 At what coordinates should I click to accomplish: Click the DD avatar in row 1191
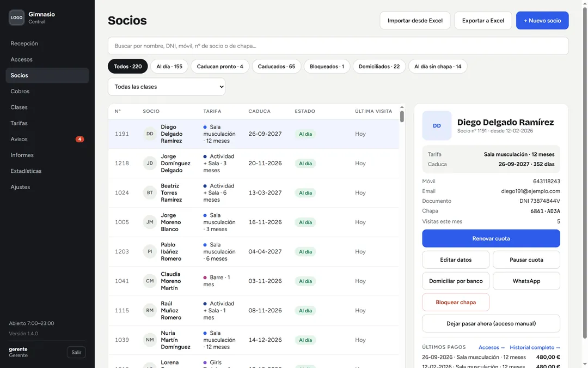coord(150,134)
